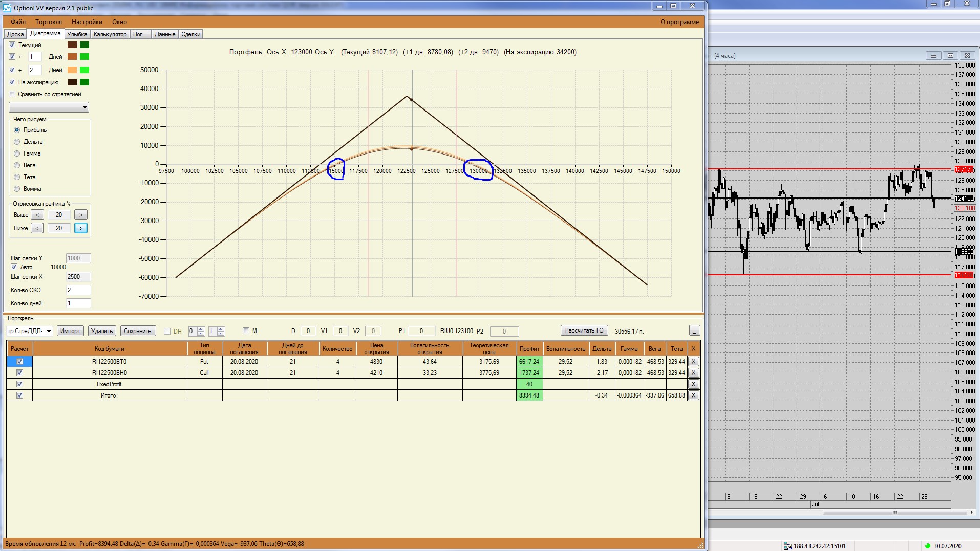The image size is (980, 551).
Task: Toggle Расчет checkbox for FixedProfit row
Action: tap(20, 384)
